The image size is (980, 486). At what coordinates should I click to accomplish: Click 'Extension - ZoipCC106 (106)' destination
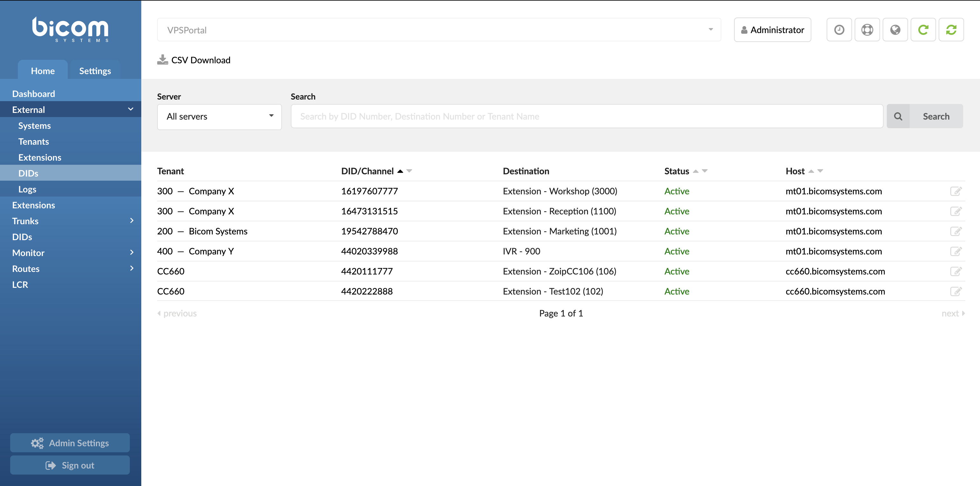[x=559, y=271]
